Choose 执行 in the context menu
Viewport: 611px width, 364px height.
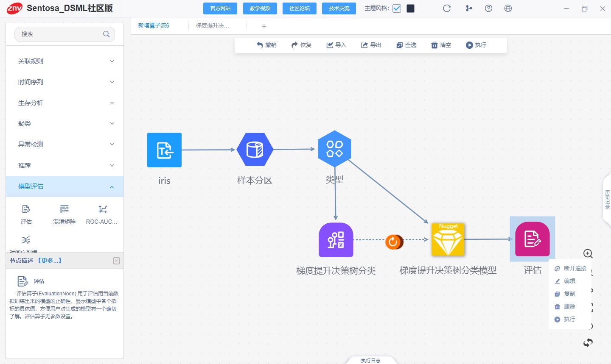click(565, 319)
